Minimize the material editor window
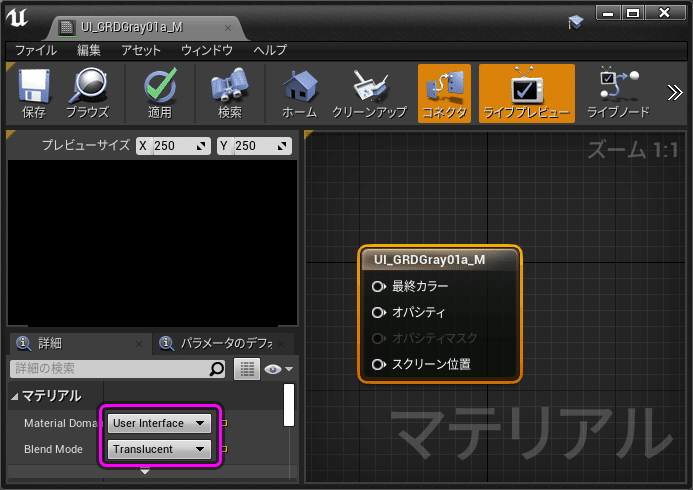This screenshot has height=490, width=693. [x=609, y=13]
